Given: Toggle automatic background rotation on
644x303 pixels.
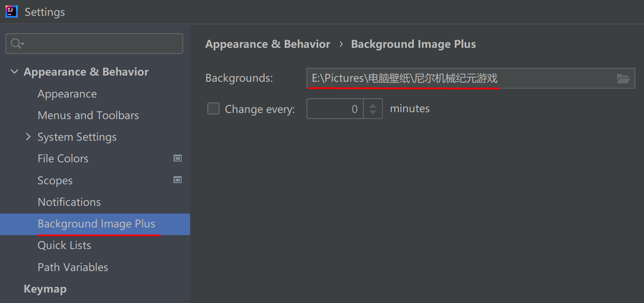Looking at the screenshot, I should point(213,109).
